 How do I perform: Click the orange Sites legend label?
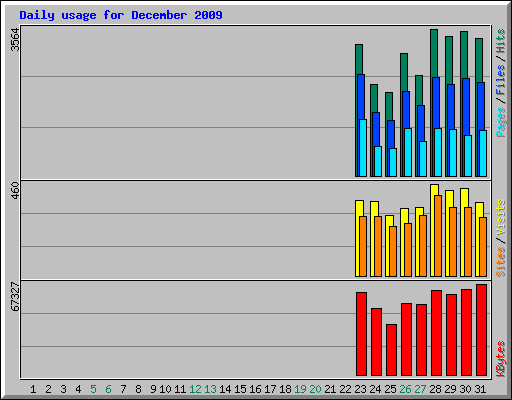point(501,262)
